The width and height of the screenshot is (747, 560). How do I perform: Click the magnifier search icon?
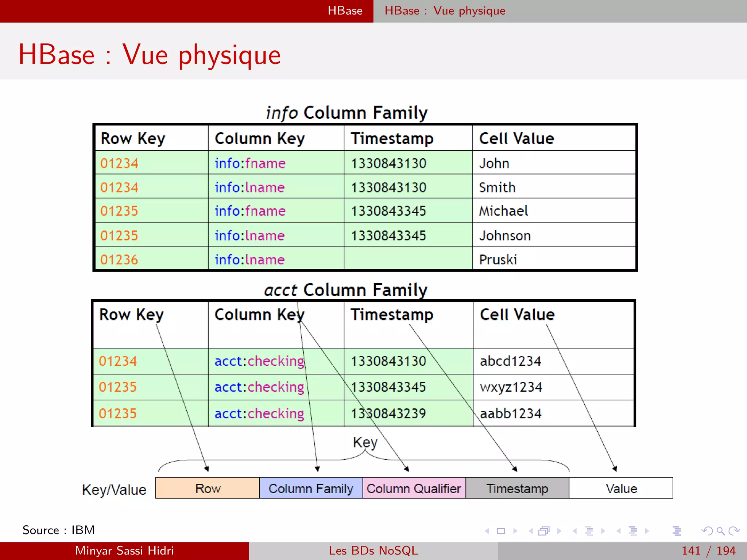721,531
